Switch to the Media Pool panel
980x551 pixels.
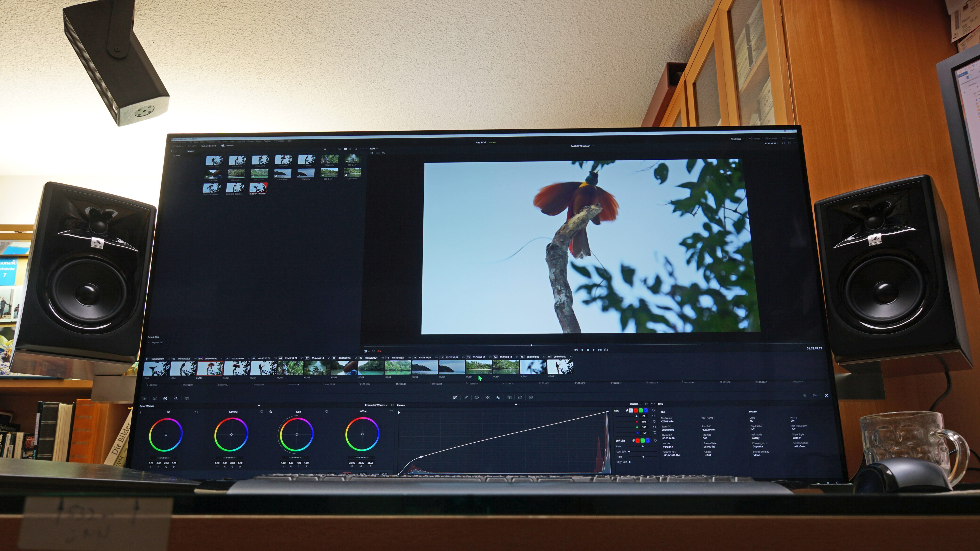coord(209,146)
